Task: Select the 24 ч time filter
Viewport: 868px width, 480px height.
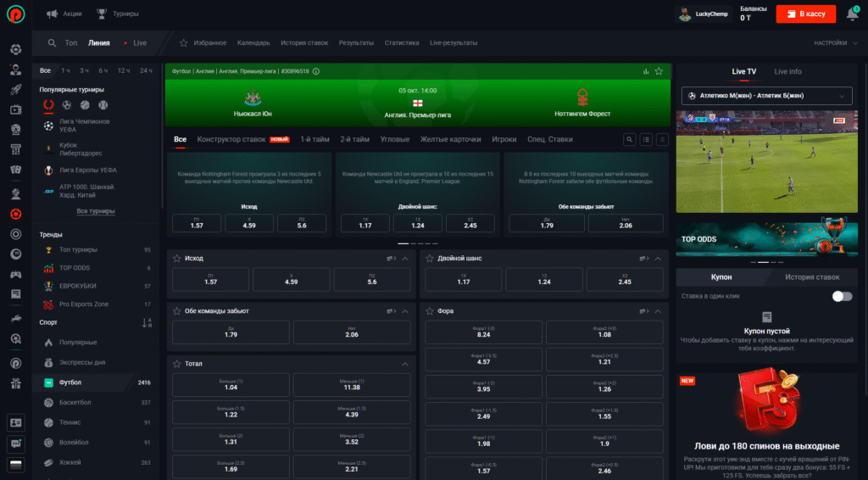Action: point(146,71)
